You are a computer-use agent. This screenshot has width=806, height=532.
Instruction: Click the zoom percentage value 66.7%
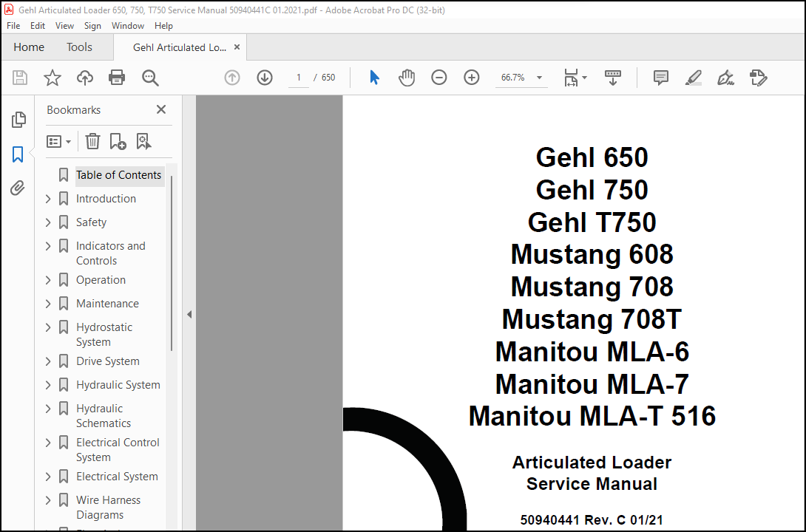(x=513, y=78)
